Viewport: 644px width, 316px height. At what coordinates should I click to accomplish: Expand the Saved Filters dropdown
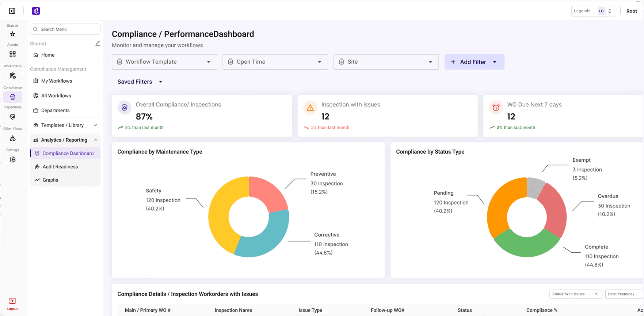(x=140, y=82)
